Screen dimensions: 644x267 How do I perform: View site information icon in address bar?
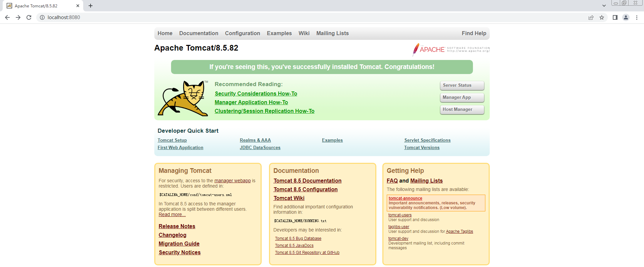tap(42, 17)
